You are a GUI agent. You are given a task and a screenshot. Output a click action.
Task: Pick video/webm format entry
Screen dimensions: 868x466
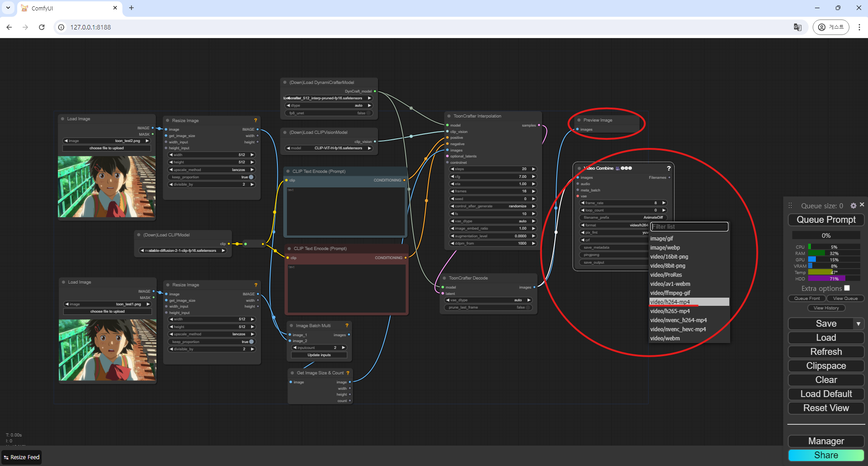689,338
